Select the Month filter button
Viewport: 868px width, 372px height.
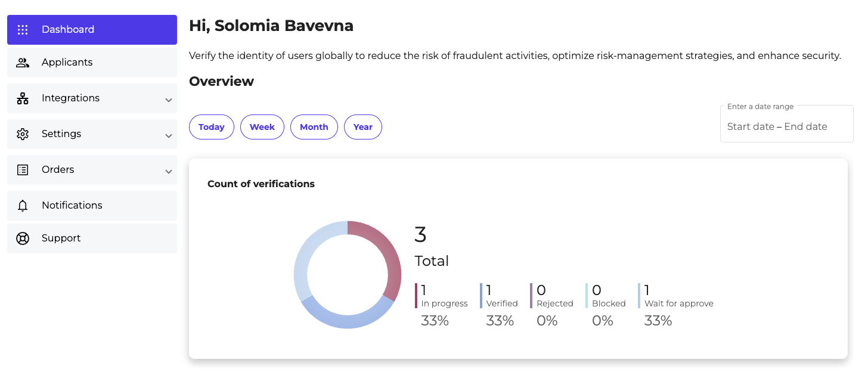click(314, 127)
